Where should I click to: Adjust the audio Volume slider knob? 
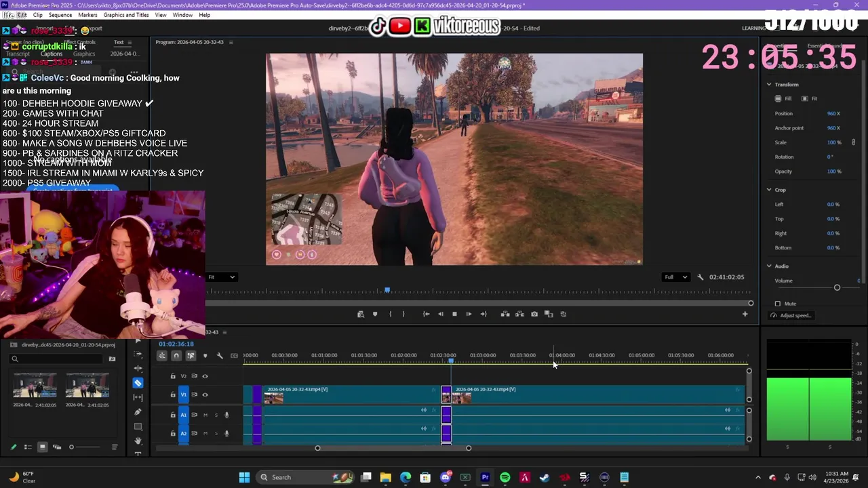837,287
